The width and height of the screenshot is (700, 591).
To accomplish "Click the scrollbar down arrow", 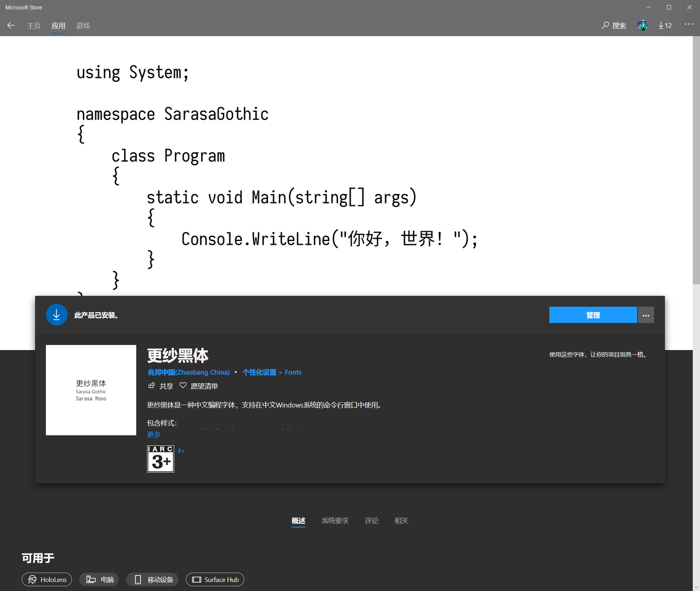I will [x=696, y=587].
